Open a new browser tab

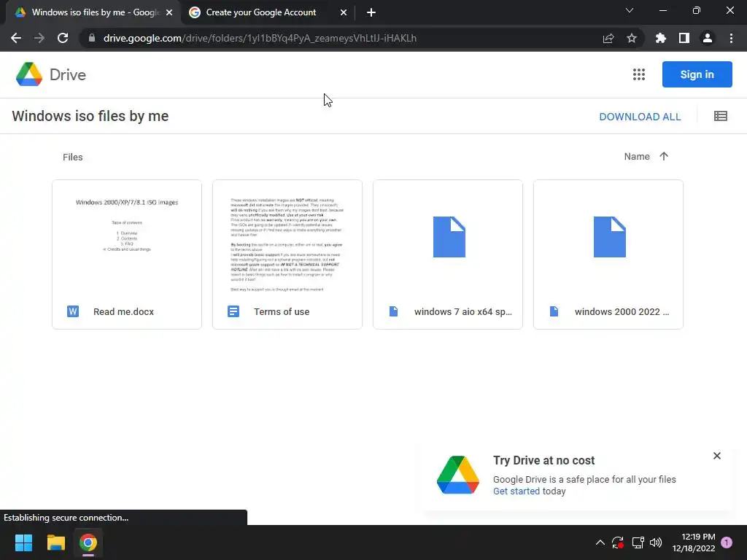pos(371,12)
